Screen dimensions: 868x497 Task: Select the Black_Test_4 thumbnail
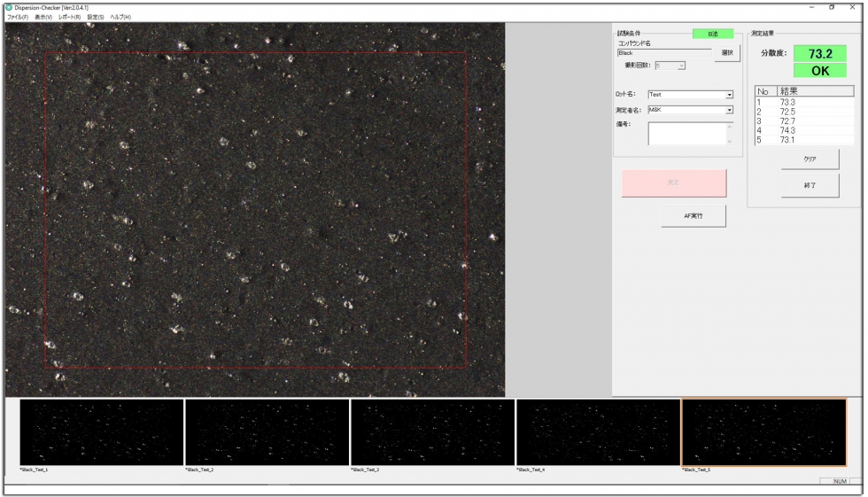click(598, 431)
